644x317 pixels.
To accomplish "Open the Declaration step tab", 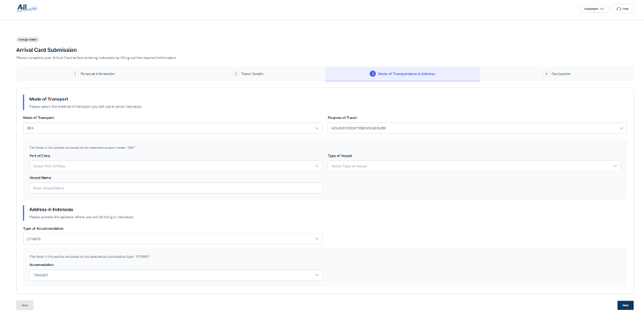I will 557,74.
